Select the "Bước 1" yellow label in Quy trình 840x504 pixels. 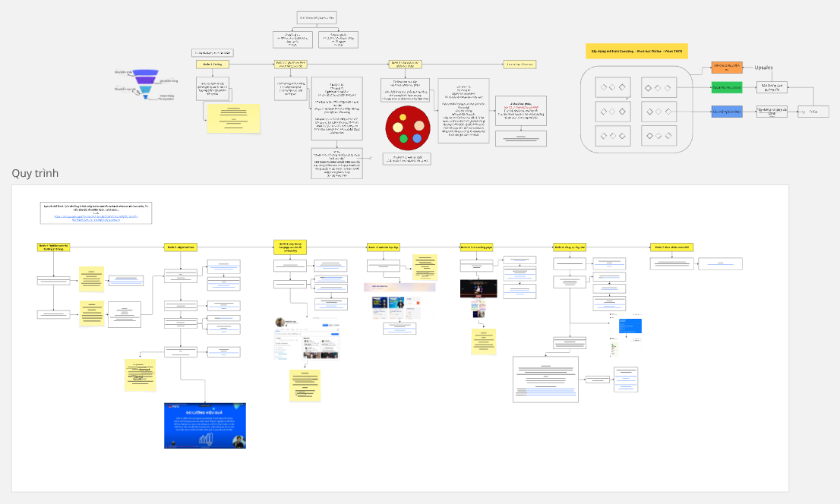(x=53, y=247)
